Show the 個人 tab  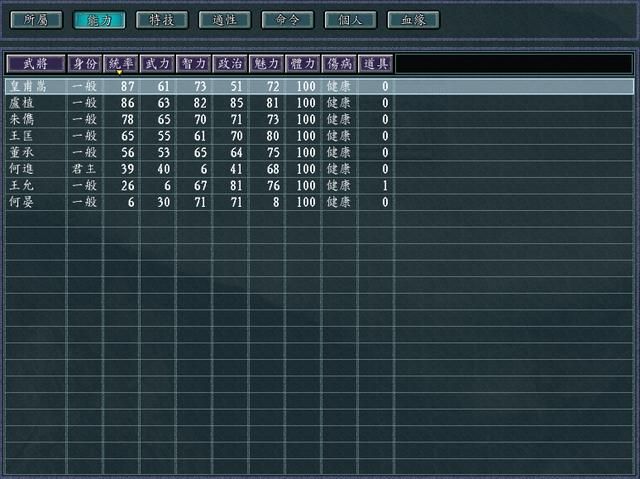(350, 20)
